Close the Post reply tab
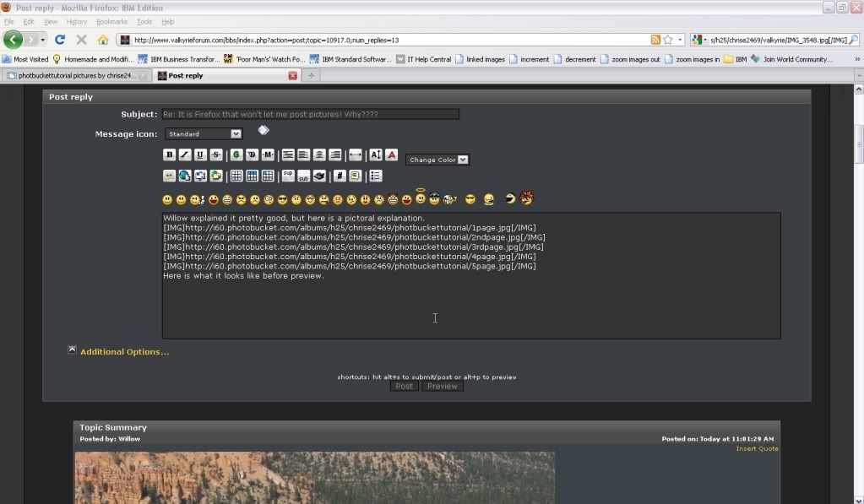 tap(293, 75)
